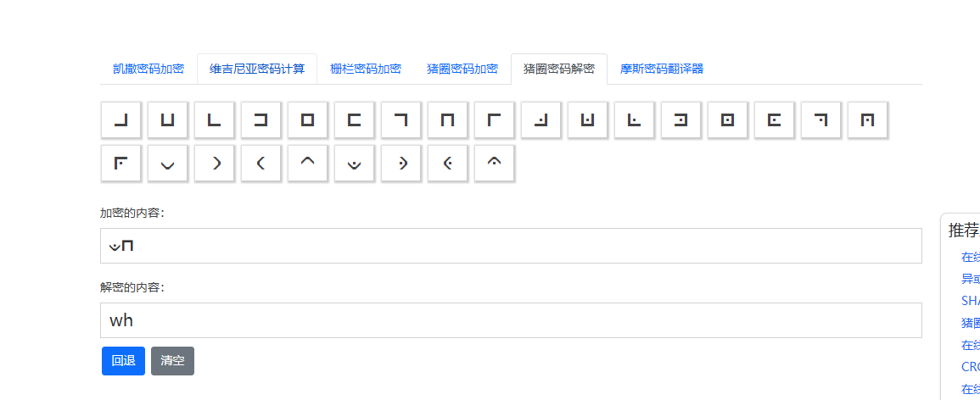
Task: Focus the 加密的内容 input field
Action: click(511, 246)
